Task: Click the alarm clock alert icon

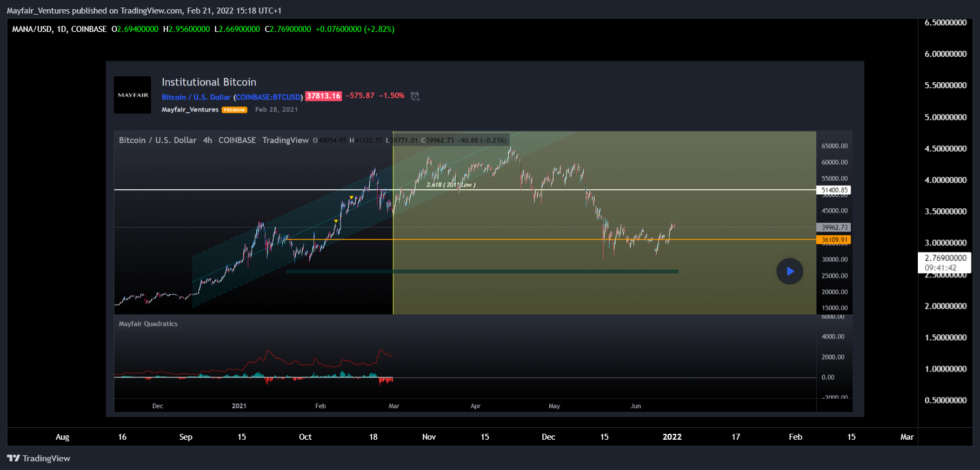Action: (415, 96)
